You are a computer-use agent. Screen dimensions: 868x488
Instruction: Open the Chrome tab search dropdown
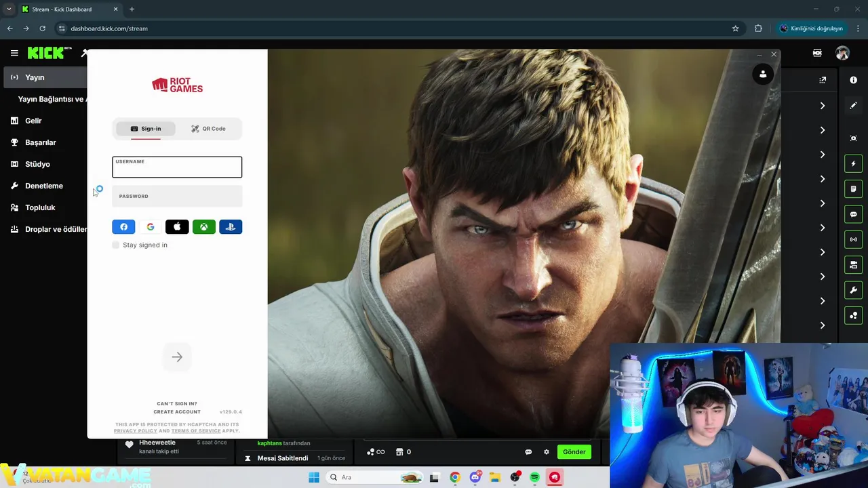click(x=9, y=9)
